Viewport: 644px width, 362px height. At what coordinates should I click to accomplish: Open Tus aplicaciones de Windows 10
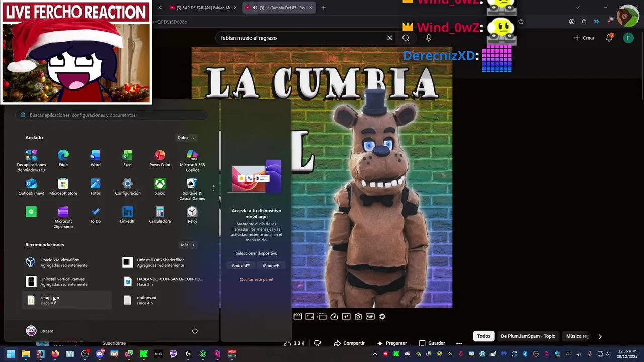[31, 161]
